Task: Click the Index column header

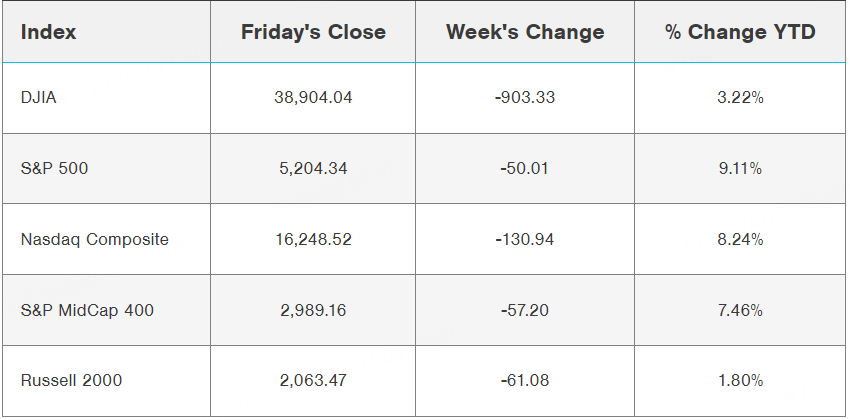Action: point(48,32)
